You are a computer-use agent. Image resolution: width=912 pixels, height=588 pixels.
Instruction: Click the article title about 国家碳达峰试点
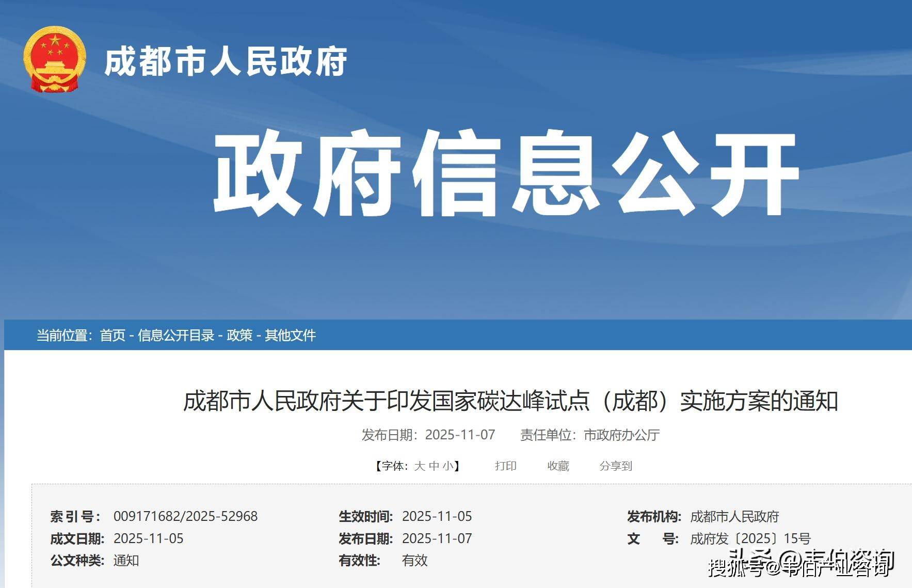click(x=510, y=401)
